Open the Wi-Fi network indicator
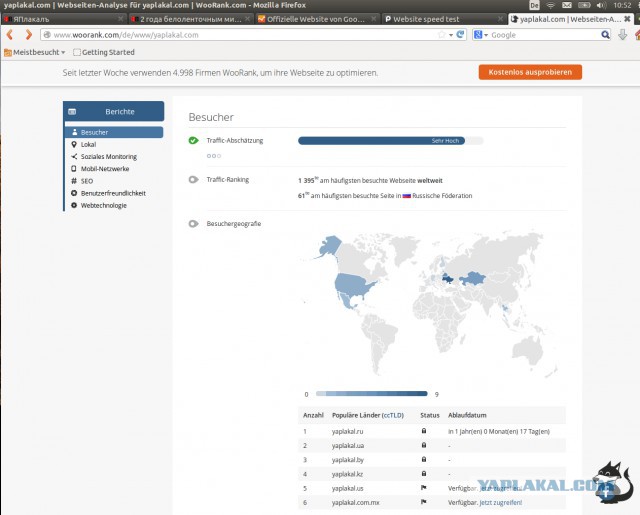The width and height of the screenshot is (640, 515). click(x=551, y=5)
